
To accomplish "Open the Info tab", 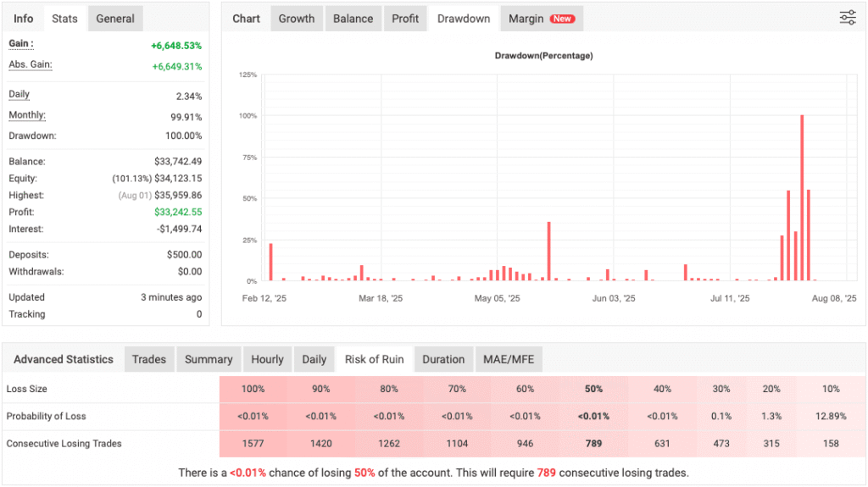I will point(24,19).
